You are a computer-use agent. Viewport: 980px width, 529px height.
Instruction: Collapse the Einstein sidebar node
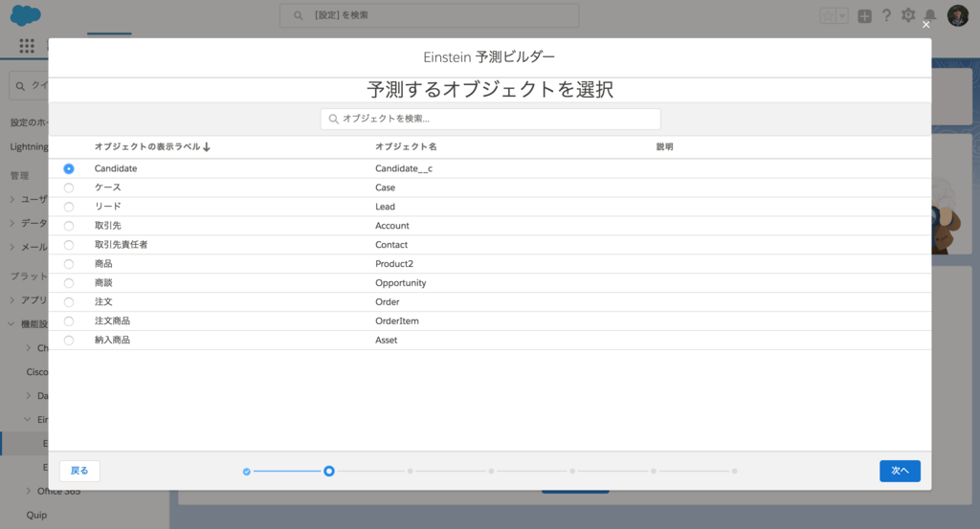28,420
